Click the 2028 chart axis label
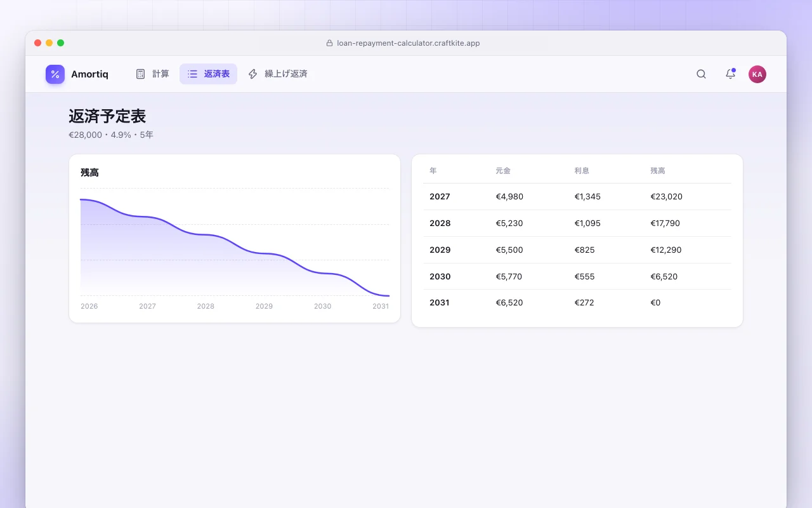Viewport: 812px width, 508px height. [x=206, y=306]
